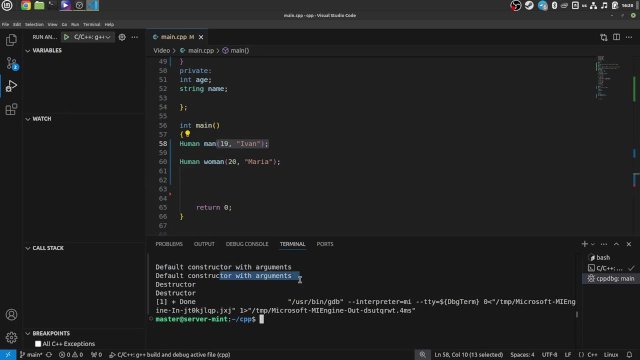Open the C/C++: g++ debug configuration dropdown
Viewport: 640px width, 360px height.
click(92, 37)
